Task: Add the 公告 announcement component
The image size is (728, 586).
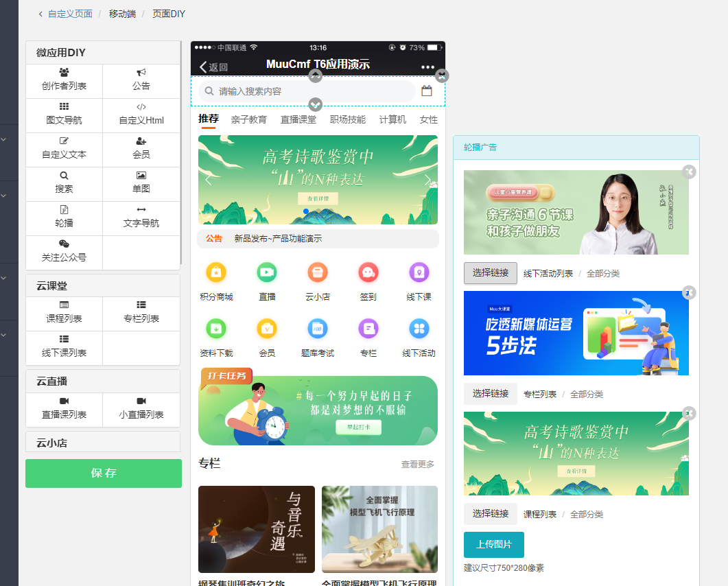Action: [141, 81]
